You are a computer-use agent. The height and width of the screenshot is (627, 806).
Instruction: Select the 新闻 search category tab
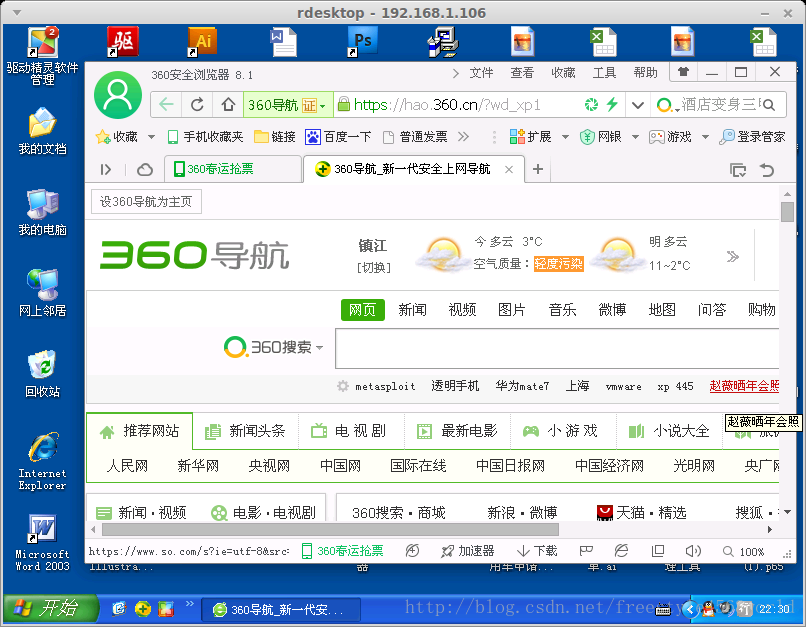[x=412, y=310]
